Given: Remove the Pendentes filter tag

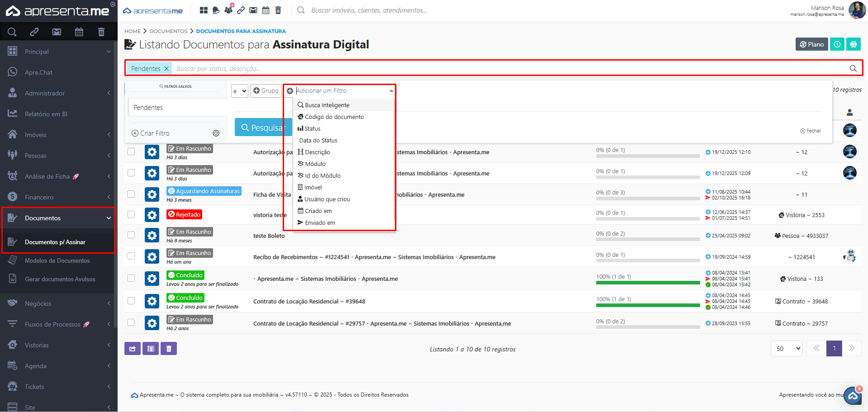Looking at the screenshot, I should (x=166, y=69).
